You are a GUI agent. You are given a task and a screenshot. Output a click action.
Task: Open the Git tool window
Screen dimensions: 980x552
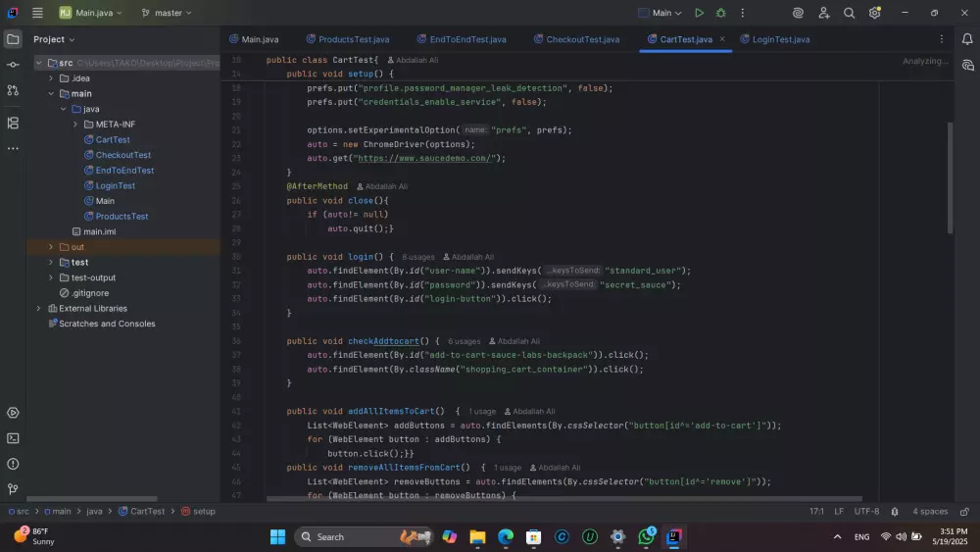point(13,489)
